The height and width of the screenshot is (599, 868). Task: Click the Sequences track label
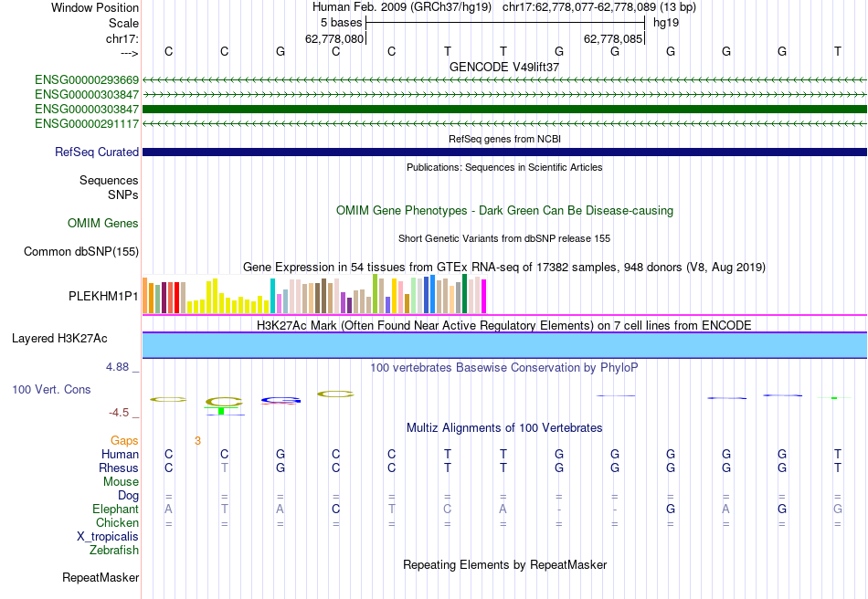pyautogui.click(x=109, y=181)
